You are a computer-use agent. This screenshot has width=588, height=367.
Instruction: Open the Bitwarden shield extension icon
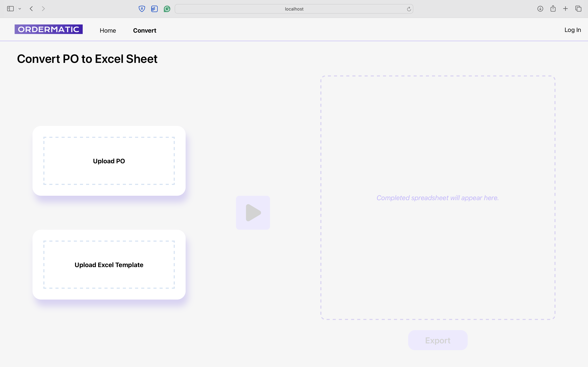coord(142,9)
